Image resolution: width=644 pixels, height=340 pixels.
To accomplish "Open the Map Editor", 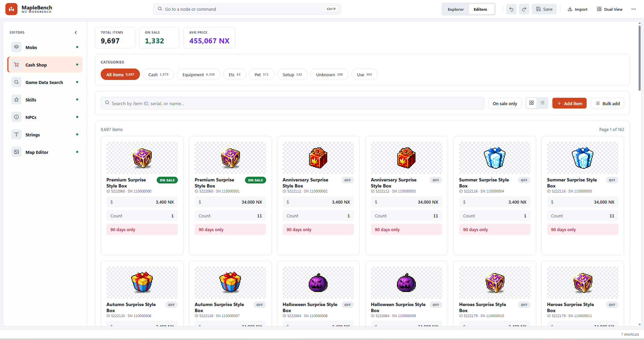I will 45,152.
